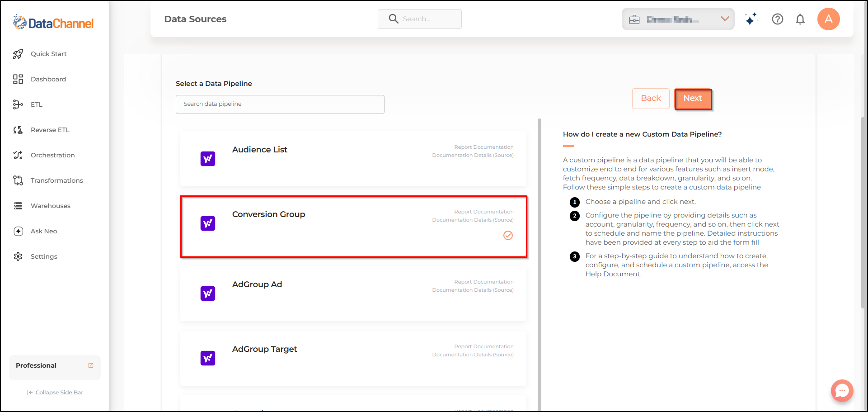Open the chat support bubble

coord(842,391)
